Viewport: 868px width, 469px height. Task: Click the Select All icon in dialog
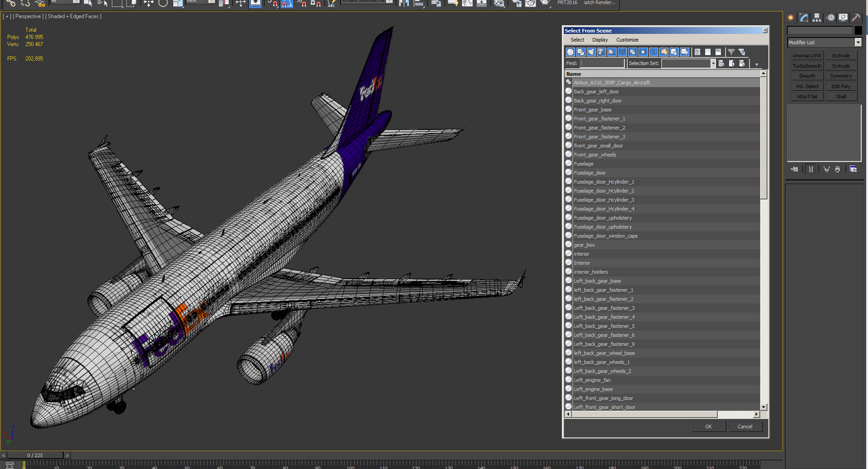pos(697,52)
